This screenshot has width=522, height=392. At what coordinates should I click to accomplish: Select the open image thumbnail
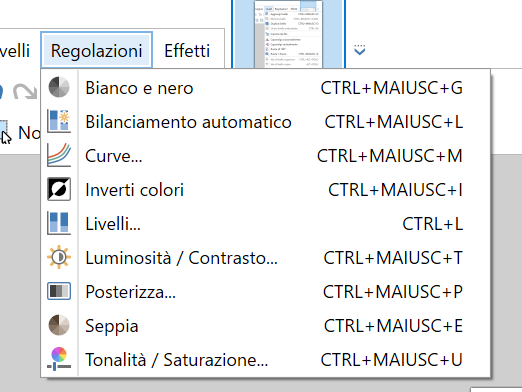pyautogui.click(x=288, y=34)
